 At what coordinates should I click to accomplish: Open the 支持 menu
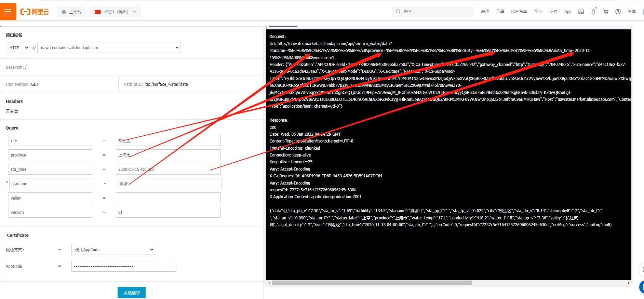(553, 12)
